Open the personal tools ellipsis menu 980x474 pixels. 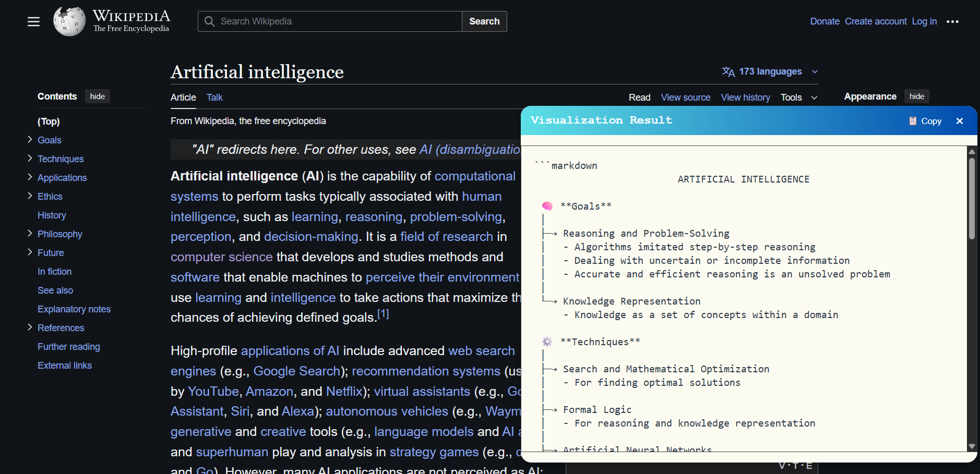[x=952, y=21]
